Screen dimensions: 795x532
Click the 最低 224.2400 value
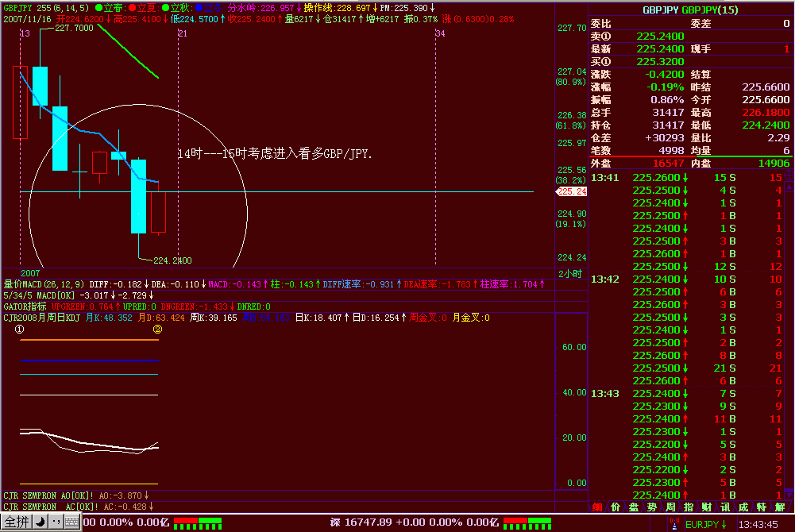pos(766,125)
